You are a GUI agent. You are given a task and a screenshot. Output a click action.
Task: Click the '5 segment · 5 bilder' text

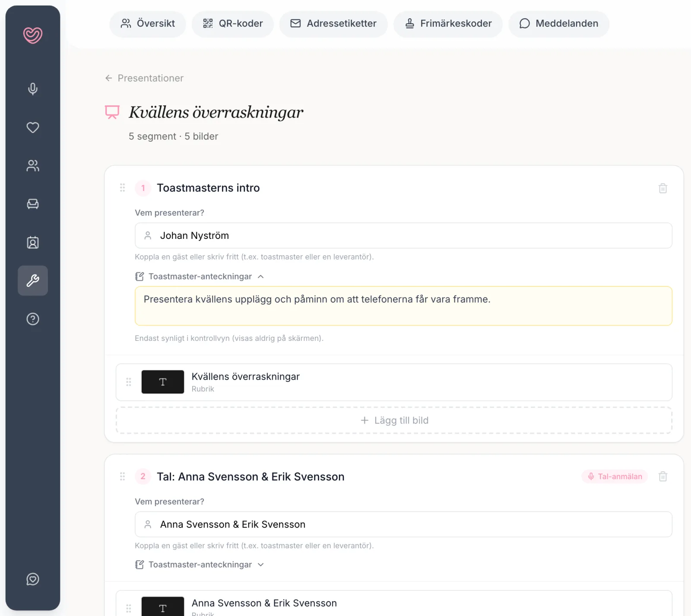coord(173,137)
